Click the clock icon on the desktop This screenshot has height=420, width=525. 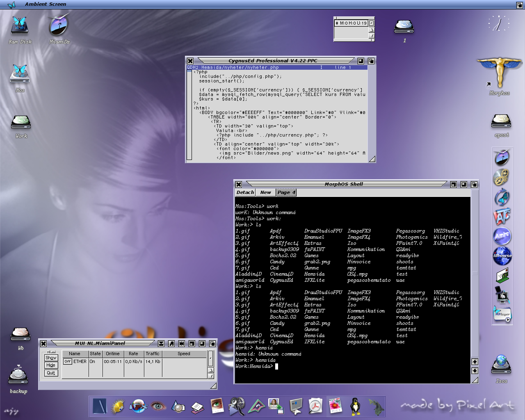click(x=499, y=23)
